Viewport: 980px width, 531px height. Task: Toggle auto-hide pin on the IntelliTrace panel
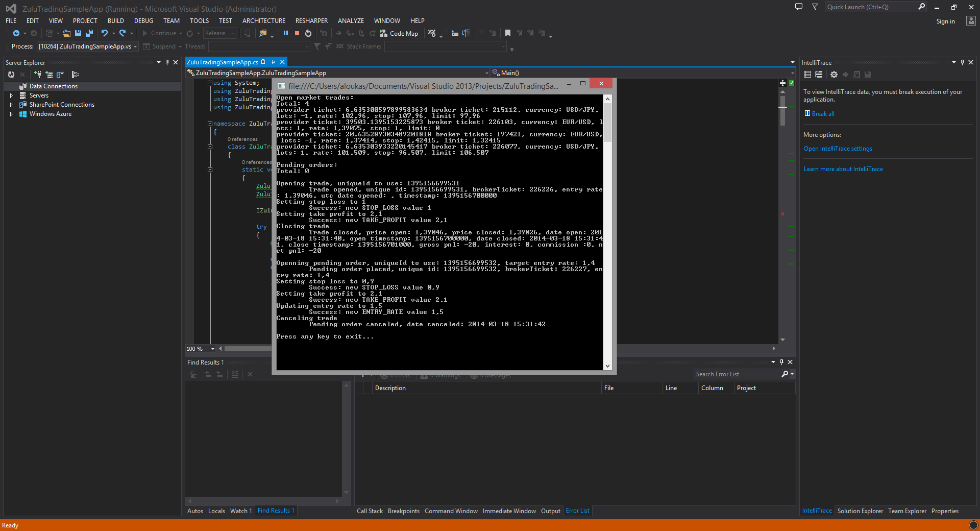click(962, 62)
